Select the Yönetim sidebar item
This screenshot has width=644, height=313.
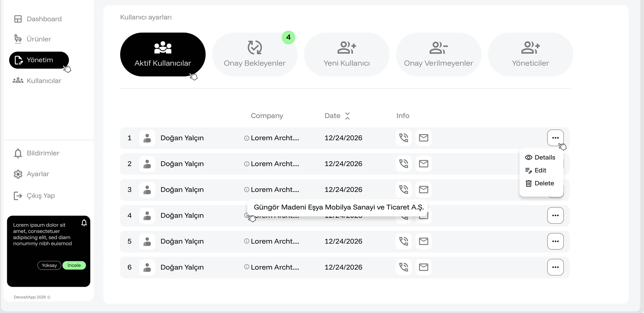39,60
